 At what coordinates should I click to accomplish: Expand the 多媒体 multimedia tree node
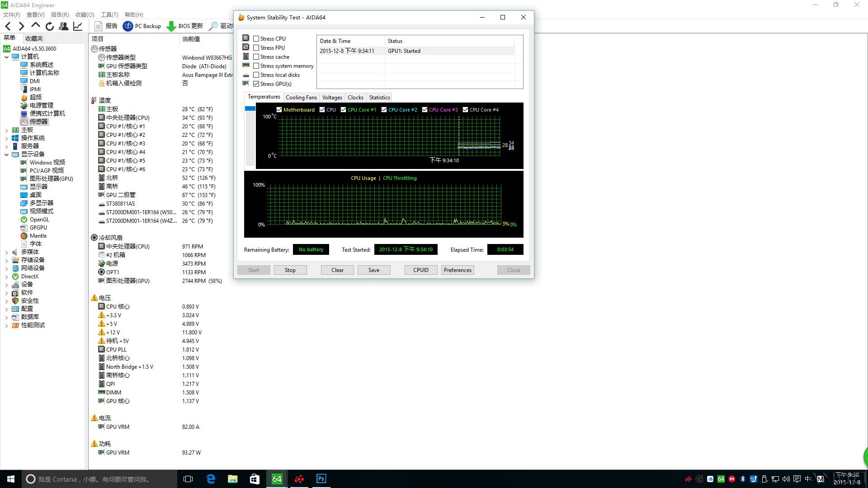7,252
